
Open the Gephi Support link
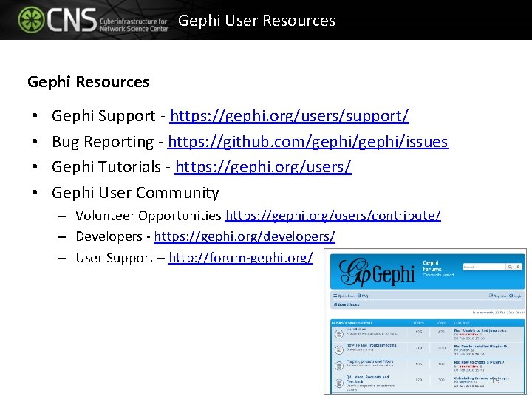pos(289,116)
